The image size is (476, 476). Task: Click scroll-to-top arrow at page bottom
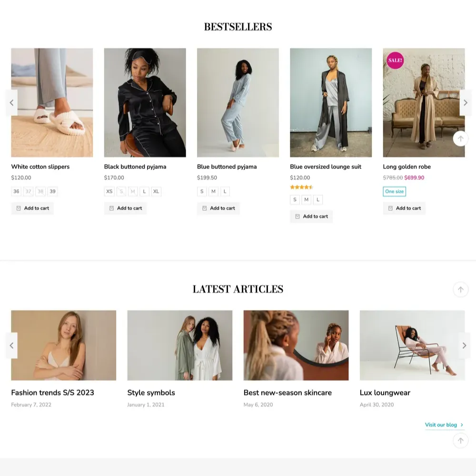point(460,441)
